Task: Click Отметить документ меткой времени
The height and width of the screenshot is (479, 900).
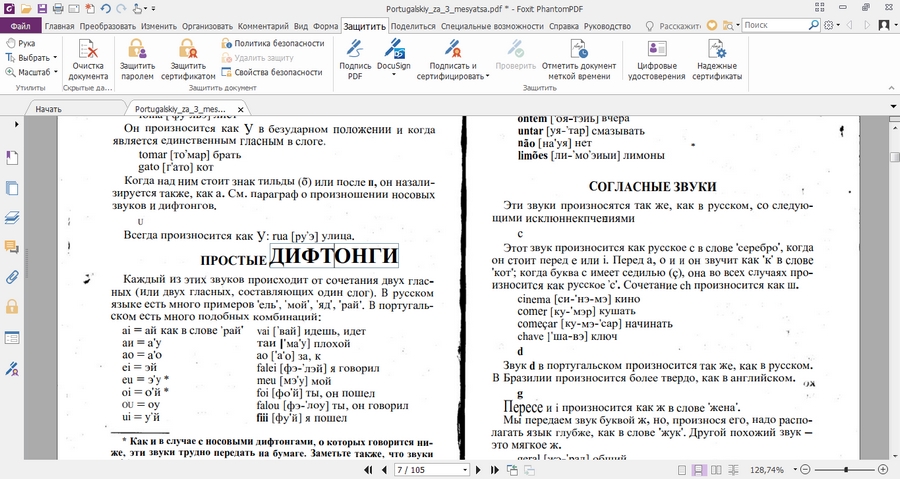Action: (579, 51)
